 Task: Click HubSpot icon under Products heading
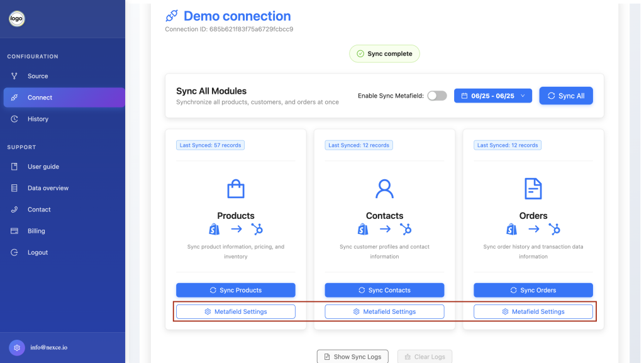tap(257, 229)
